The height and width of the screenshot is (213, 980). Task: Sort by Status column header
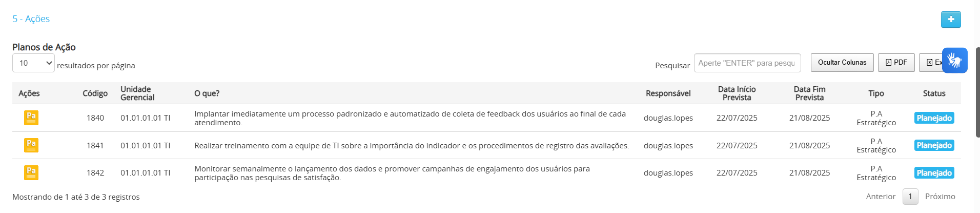(934, 93)
